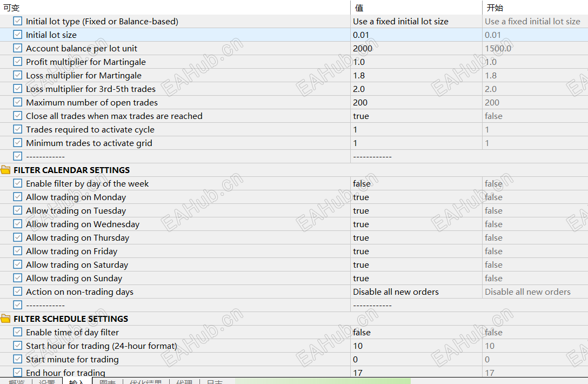Screen dimensions: 588x384
Task: Click the FILTER SCHEDULE SETTINGS folder icon
Action: click(x=5, y=319)
